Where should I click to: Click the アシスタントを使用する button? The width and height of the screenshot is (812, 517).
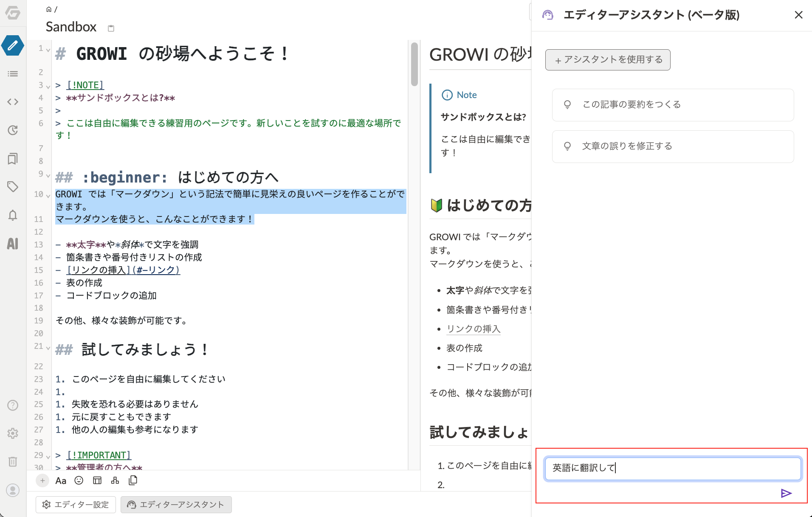click(x=608, y=60)
